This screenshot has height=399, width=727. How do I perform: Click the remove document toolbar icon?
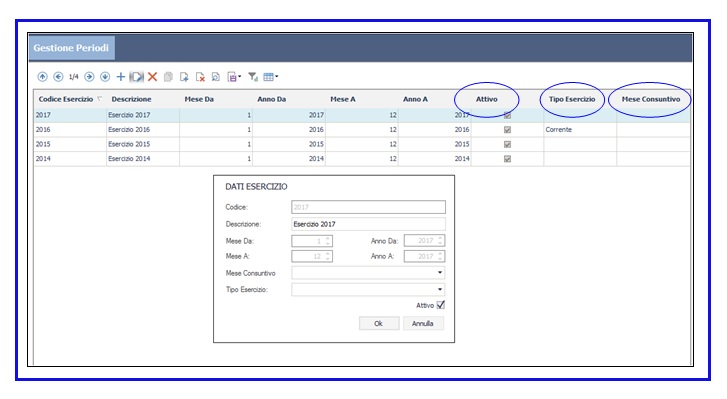[x=200, y=77]
